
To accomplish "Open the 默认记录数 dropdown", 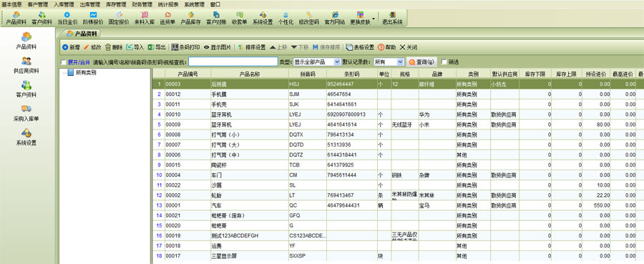I will 389,62.
